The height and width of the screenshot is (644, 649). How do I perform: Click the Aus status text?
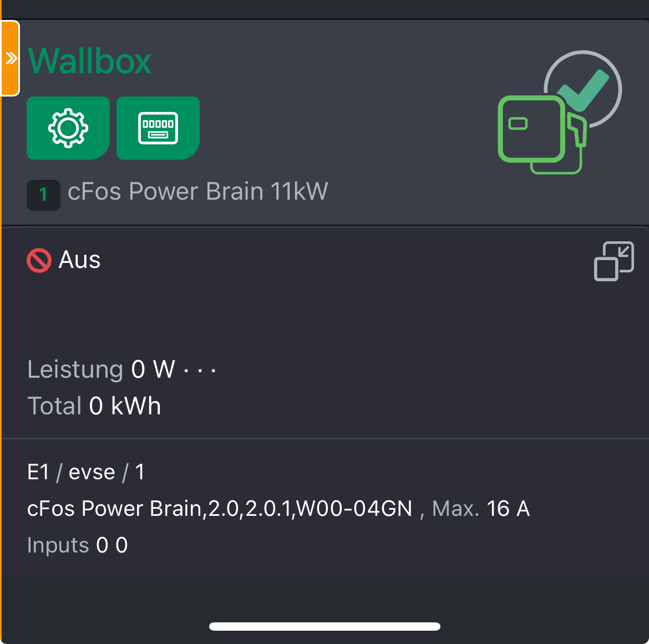coord(79,260)
